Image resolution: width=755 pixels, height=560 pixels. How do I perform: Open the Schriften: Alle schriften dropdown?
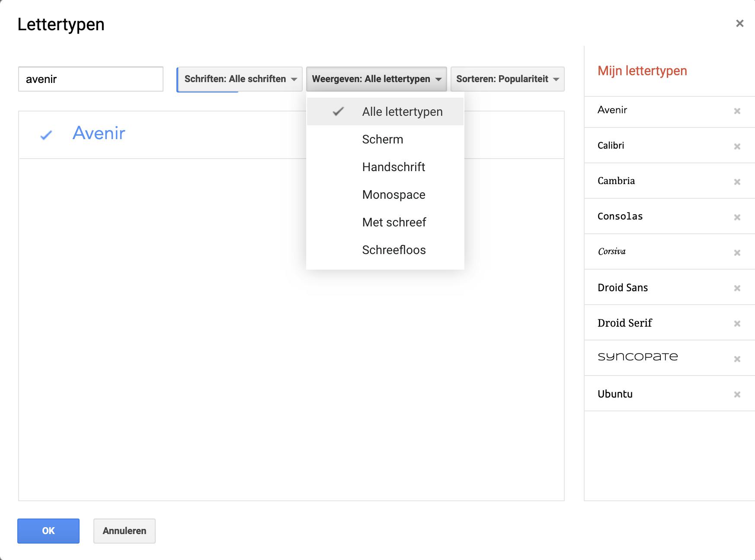240,79
